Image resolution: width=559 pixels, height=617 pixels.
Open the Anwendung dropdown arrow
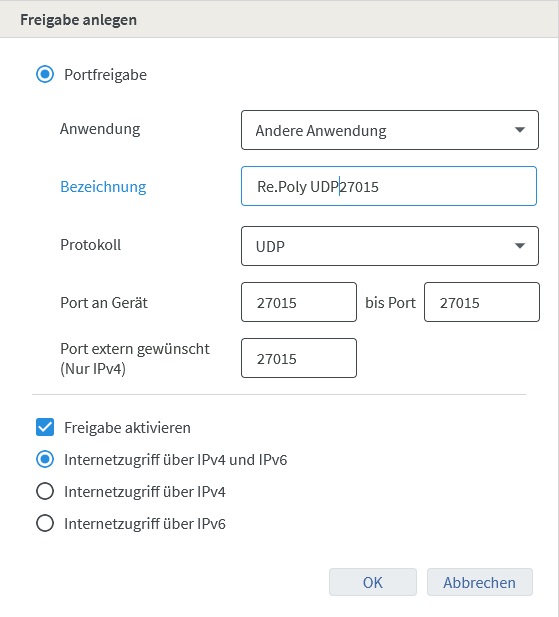520,130
